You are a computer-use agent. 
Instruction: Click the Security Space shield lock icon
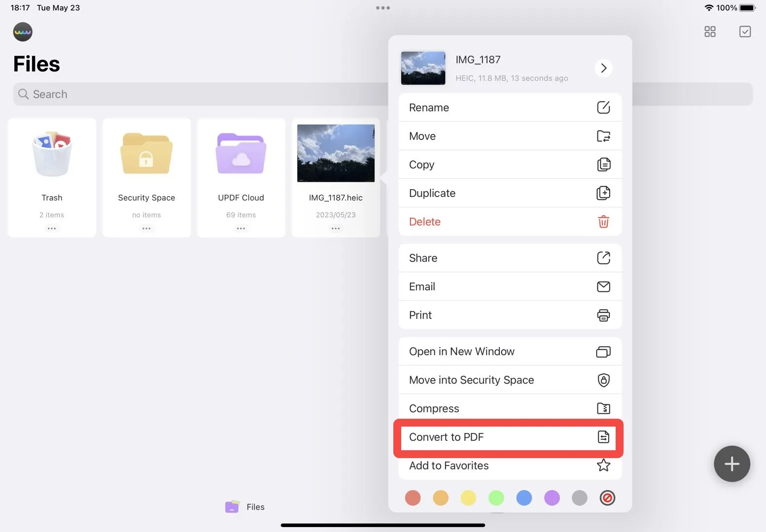point(603,380)
